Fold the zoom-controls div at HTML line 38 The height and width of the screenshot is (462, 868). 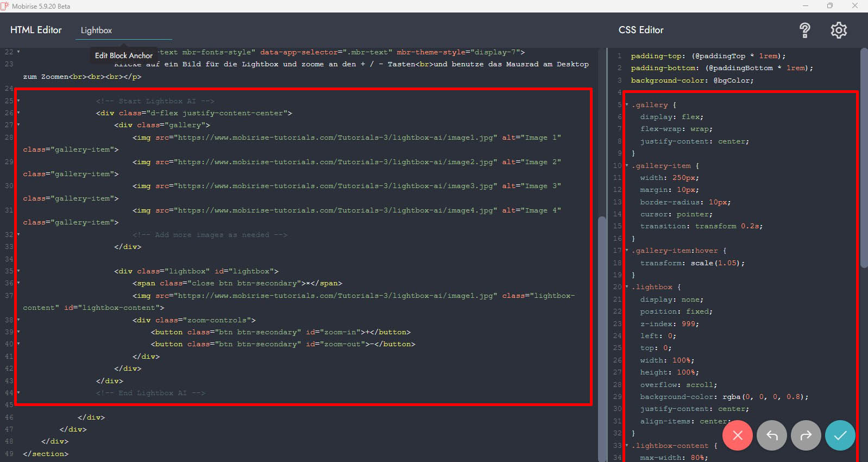point(18,320)
